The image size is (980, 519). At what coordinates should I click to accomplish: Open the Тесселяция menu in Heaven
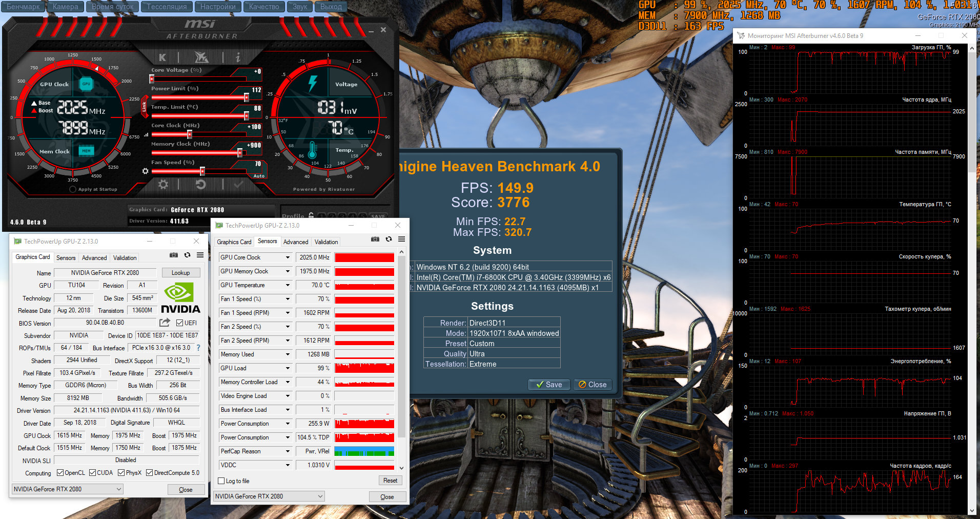click(167, 7)
